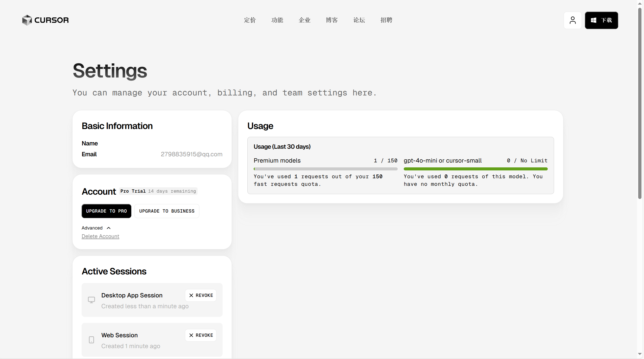This screenshot has width=644, height=359.
Task: Visit the 博客 blog page
Action: point(331,20)
